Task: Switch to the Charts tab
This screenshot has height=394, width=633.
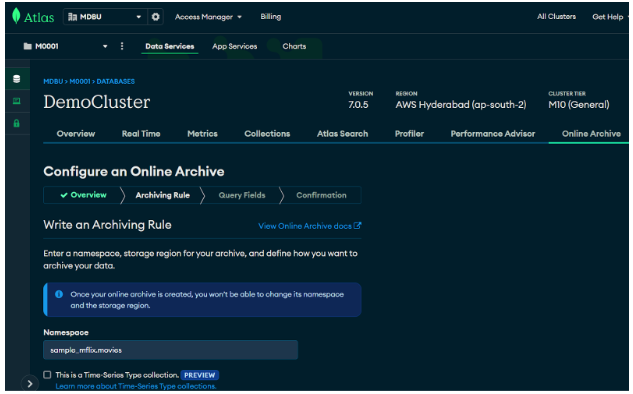Action: coord(294,46)
